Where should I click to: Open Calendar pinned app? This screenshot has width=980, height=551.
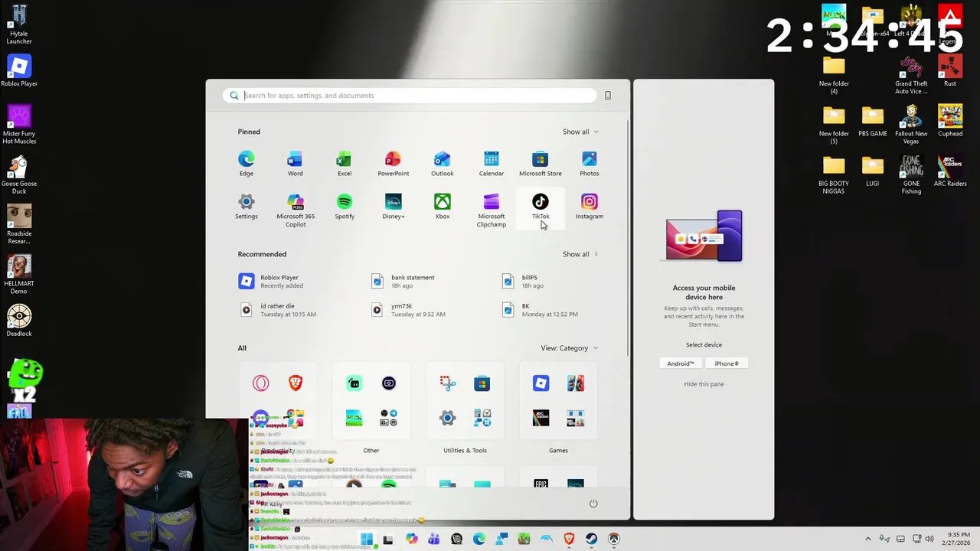click(491, 164)
